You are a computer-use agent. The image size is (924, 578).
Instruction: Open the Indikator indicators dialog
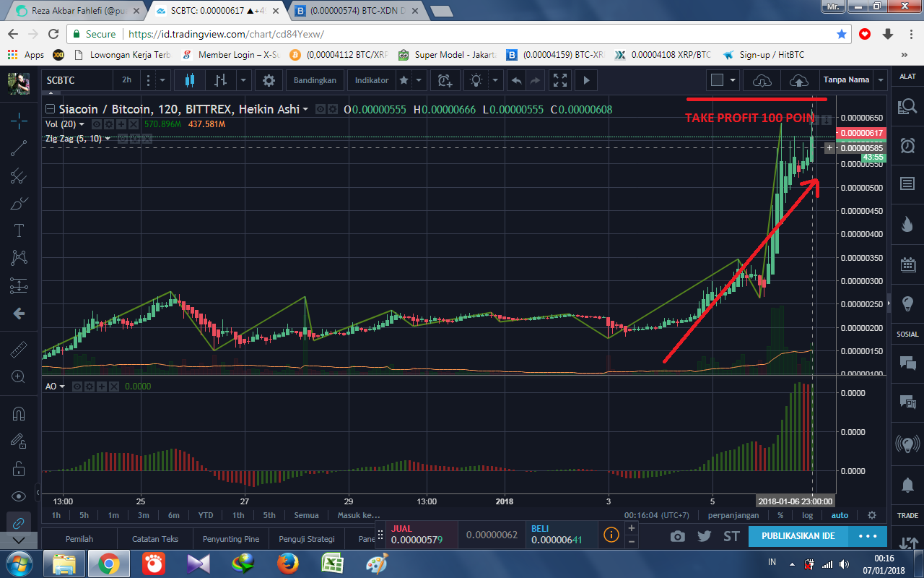(372, 80)
